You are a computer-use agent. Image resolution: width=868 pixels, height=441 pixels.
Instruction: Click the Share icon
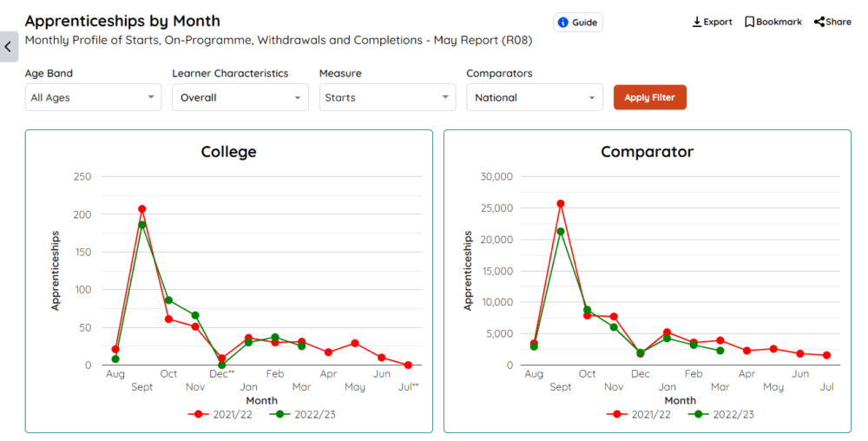click(819, 22)
